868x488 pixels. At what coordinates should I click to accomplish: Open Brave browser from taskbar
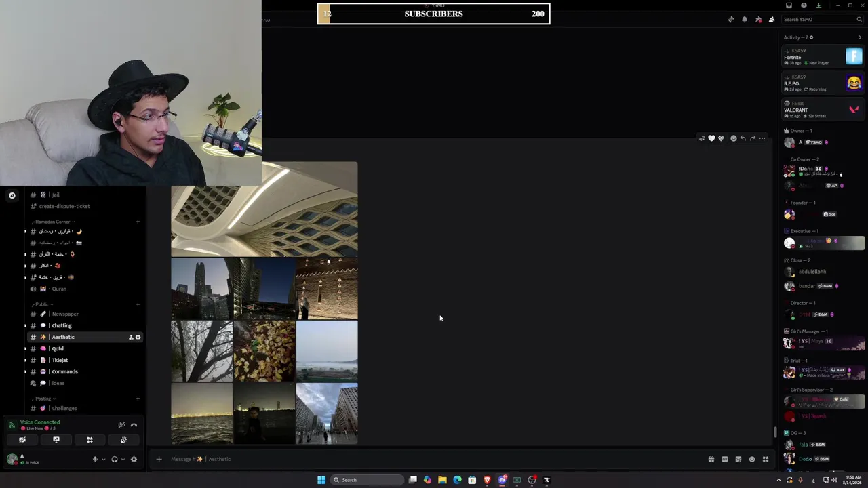487,480
